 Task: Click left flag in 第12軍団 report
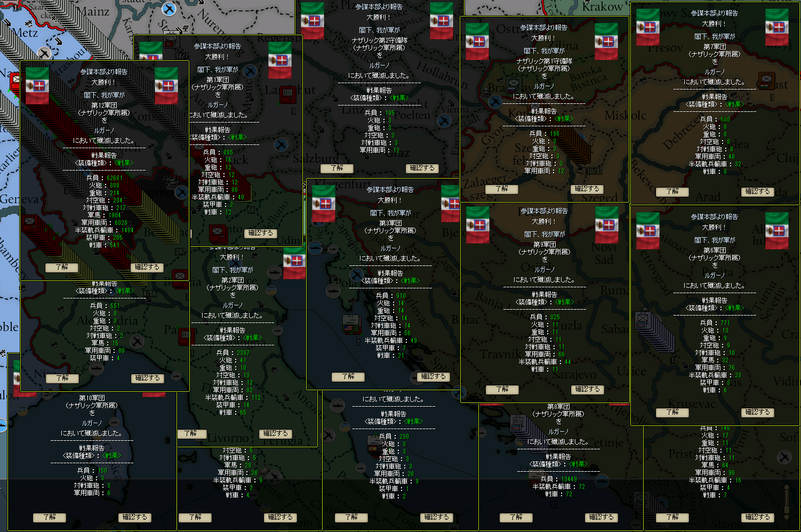37,85
